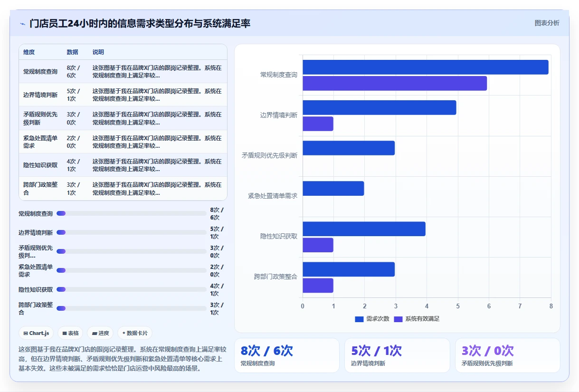
Task: Open the 8次 / 6次 常规制度查询 data card
Action: click(287, 355)
